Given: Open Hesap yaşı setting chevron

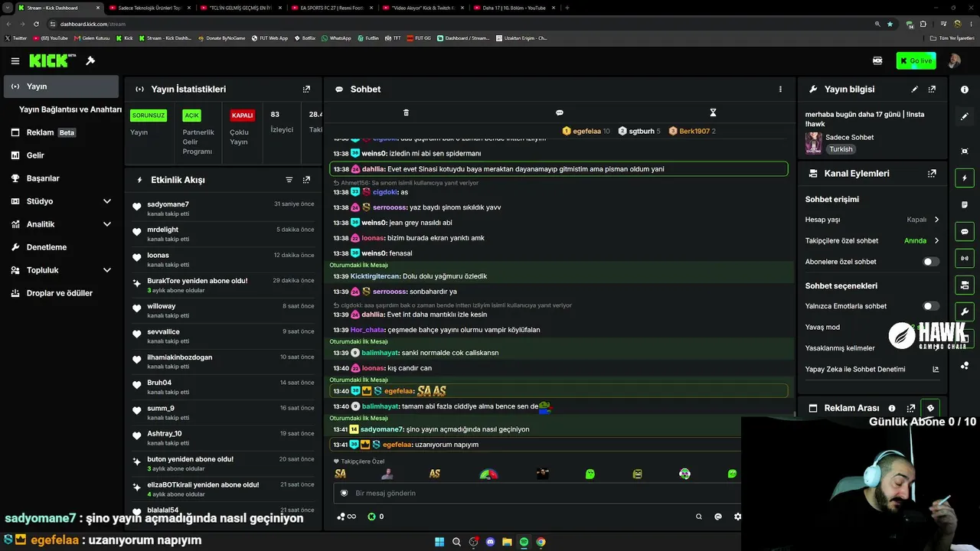Looking at the screenshot, I should point(936,220).
